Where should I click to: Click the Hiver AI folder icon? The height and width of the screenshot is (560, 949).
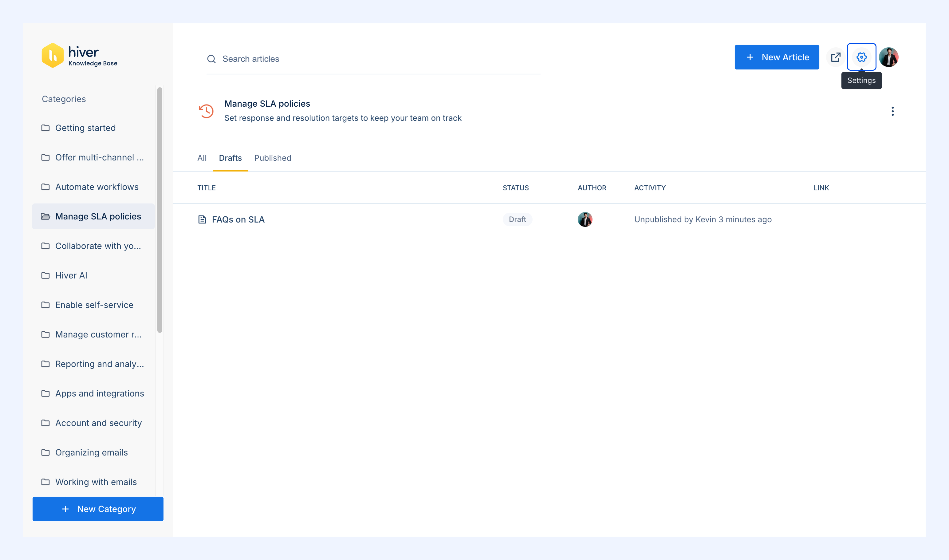pyautogui.click(x=45, y=275)
